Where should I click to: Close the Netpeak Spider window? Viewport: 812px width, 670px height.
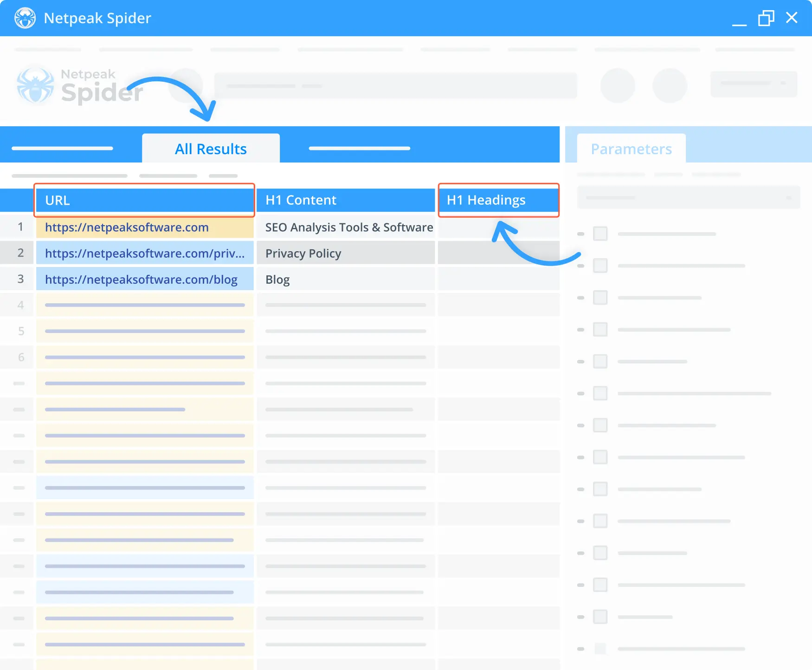(x=792, y=18)
